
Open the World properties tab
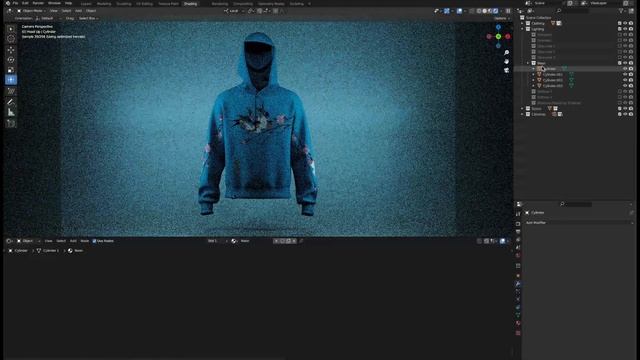pos(518,256)
